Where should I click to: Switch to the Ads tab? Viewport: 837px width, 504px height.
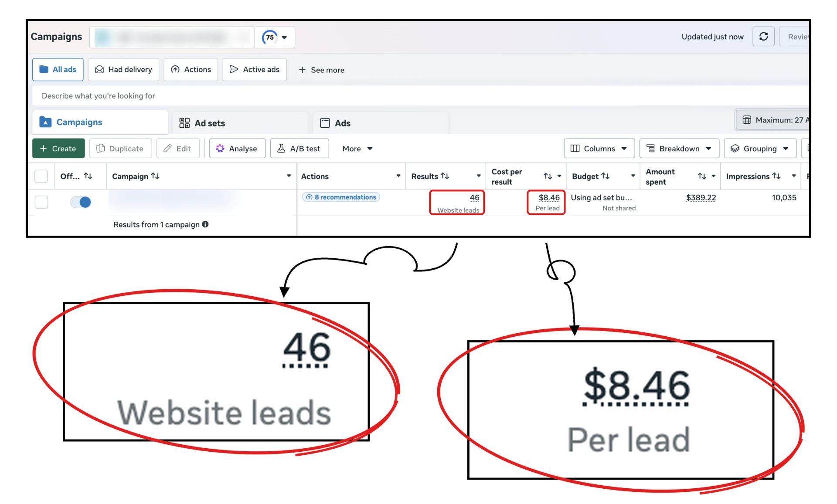click(381, 123)
